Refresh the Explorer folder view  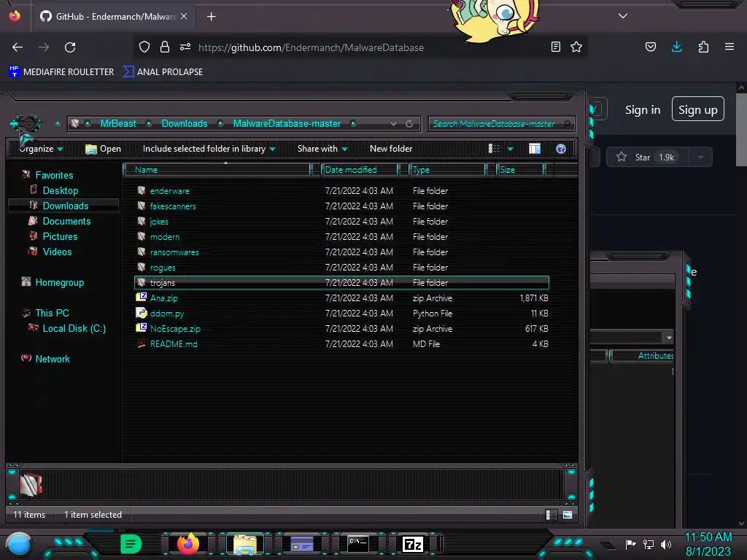(409, 124)
